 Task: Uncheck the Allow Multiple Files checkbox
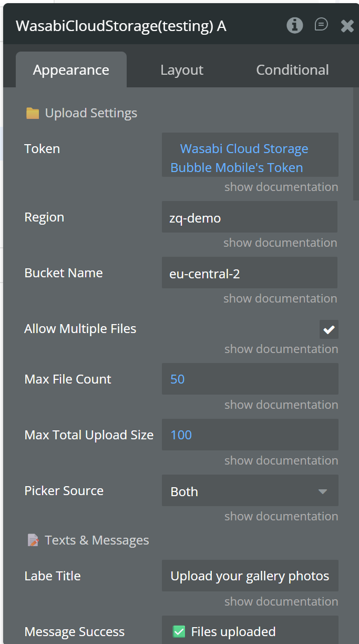pyautogui.click(x=329, y=329)
